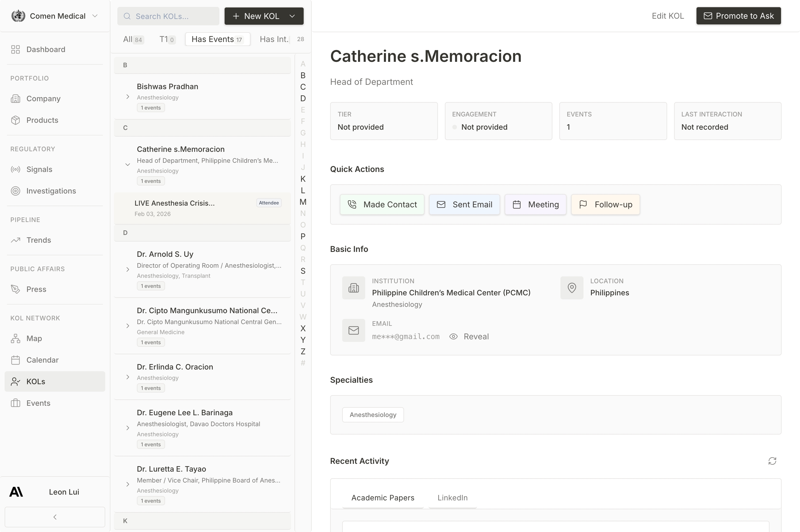Collapse the Catherine s.Memoracion list entry
This screenshot has width=800, height=532.
(128, 164)
